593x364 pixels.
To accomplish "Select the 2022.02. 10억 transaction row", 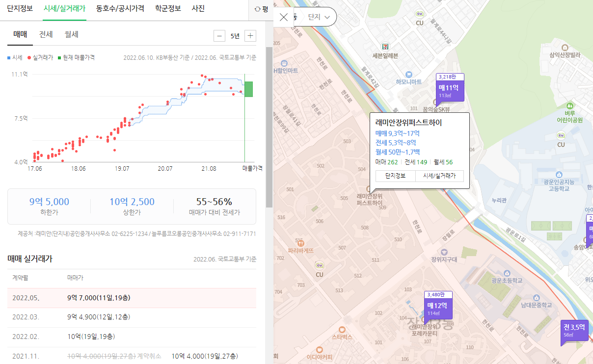I will click(132, 337).
